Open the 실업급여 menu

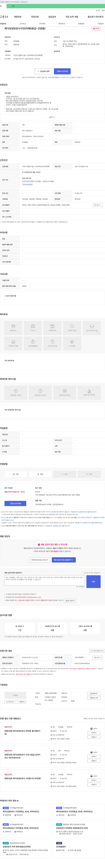pyautogui.click(x=52, y=17)
